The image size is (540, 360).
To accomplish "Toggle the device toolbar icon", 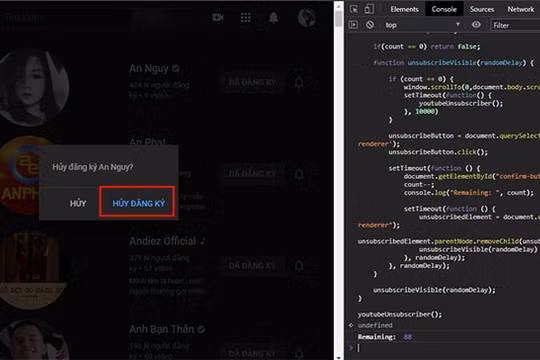I will pos(369,9).
